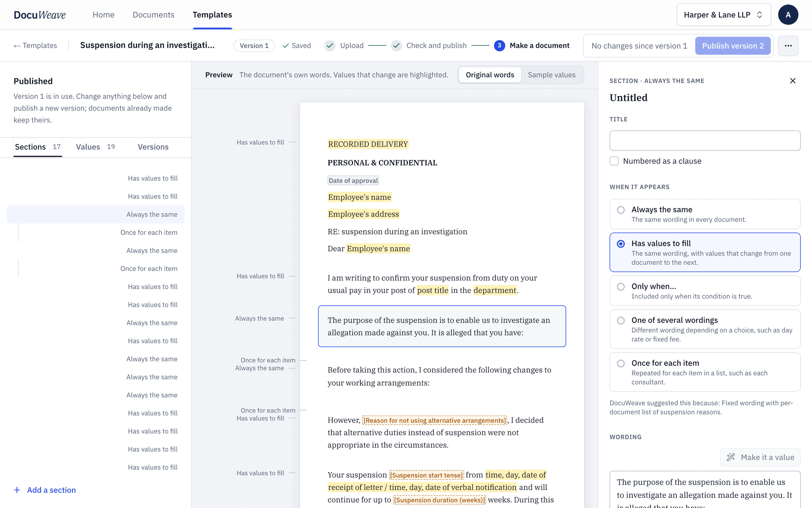The height and width of the screenshot is (508, 812).
Task: Click the magic wand Make it a value button
Action: pos(760,457)
